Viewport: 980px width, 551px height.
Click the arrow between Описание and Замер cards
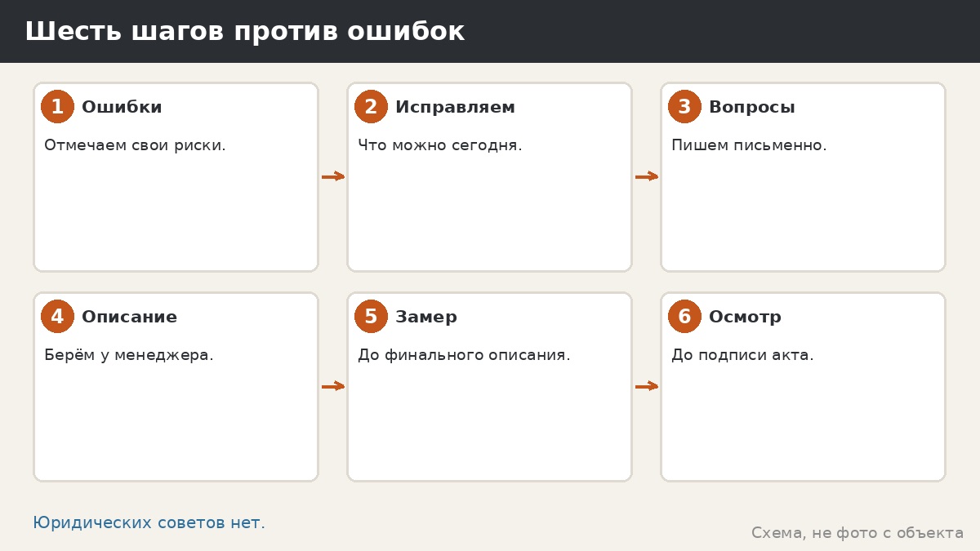coord(333,386)
